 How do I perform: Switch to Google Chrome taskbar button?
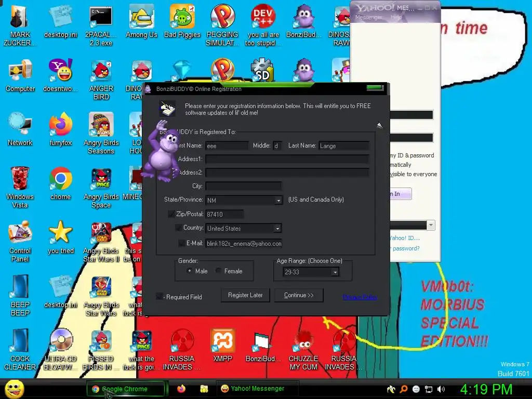click(x=126, y=389)
